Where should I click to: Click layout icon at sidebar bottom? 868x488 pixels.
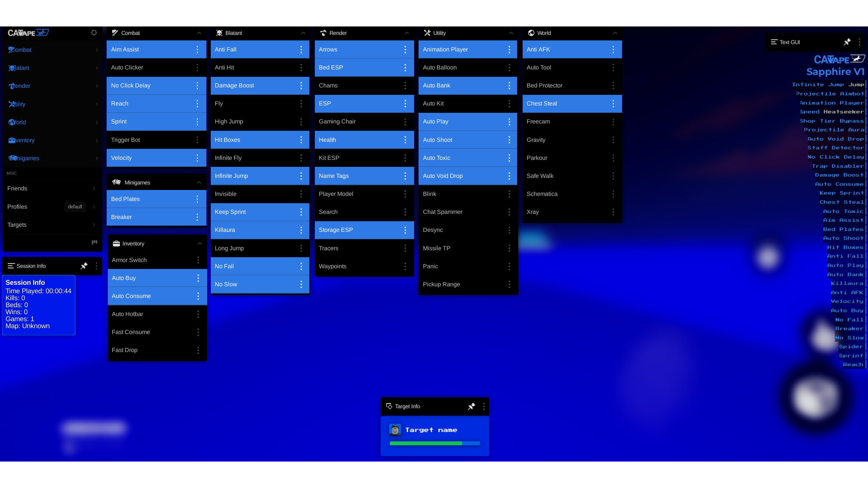(x=94, y=242)
